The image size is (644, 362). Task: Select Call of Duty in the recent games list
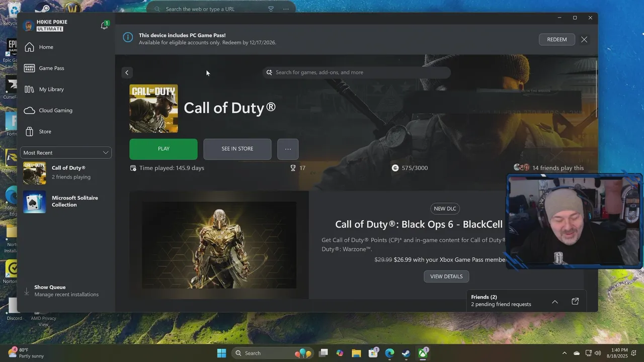66,173
